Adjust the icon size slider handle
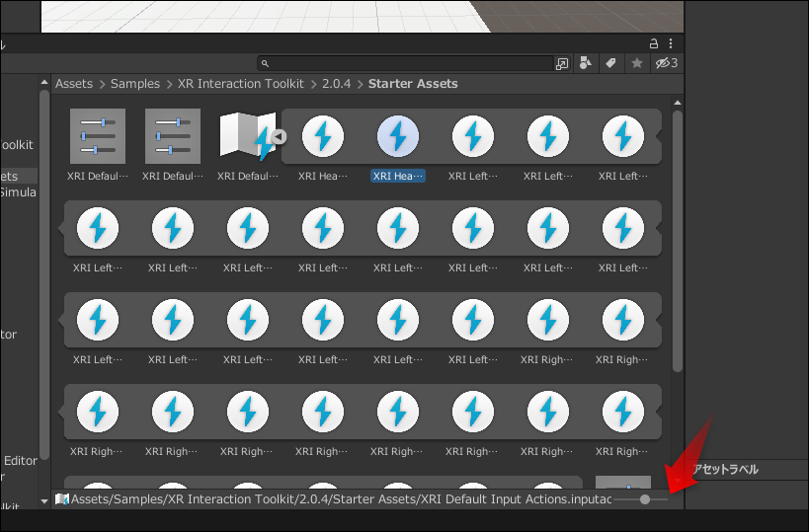The height and width of the screenshot is (532, 809). [x=645, y=499]
